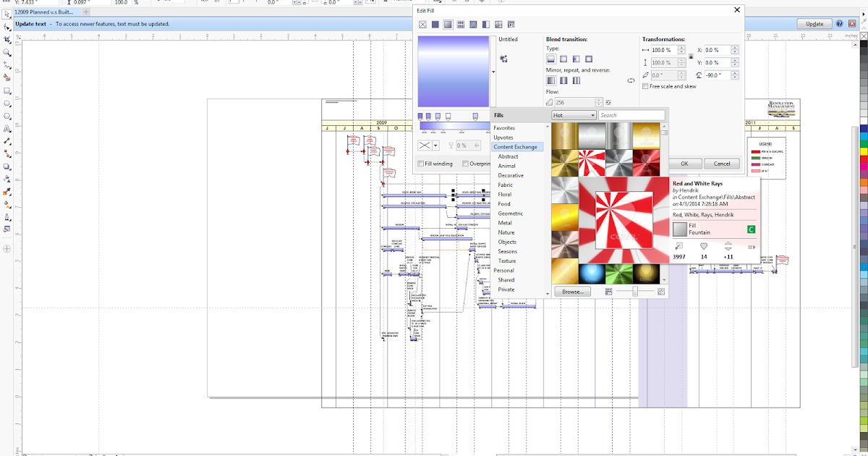Open the Metal fills category
The width and height of the screenshot is (868, 456).
pos(505,223)
